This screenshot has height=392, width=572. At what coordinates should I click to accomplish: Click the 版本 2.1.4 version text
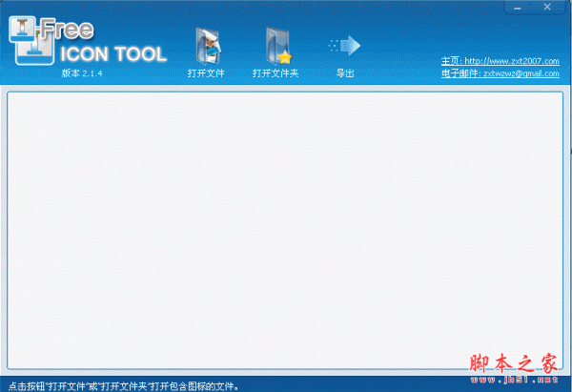click(x=82, y=73)
